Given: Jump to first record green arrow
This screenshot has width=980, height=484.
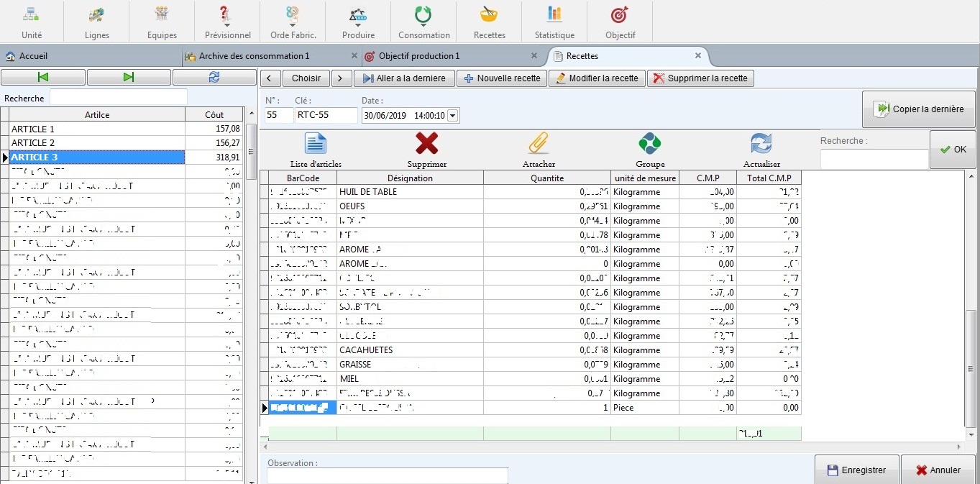Looking at the screenshot, I should click(43, 78).
